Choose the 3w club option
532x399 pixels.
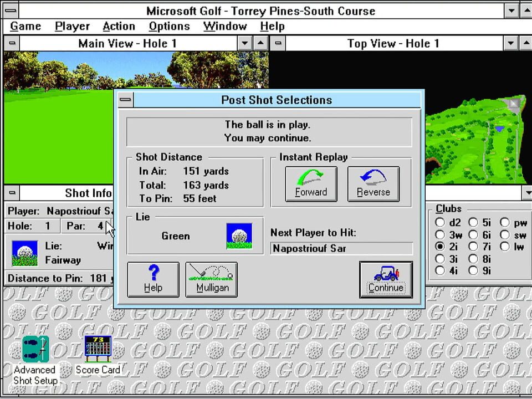point(440,235)
